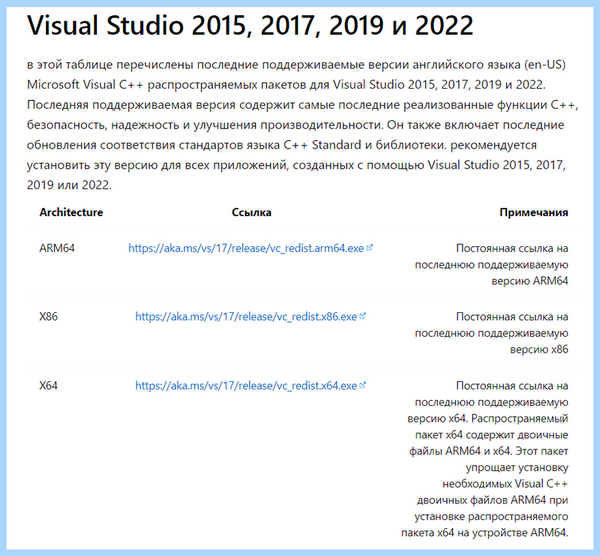The height and width of the screenshot is (556, 600).
Task: Open the vc_redist.x86.exe download link
Action: point(246,317)
